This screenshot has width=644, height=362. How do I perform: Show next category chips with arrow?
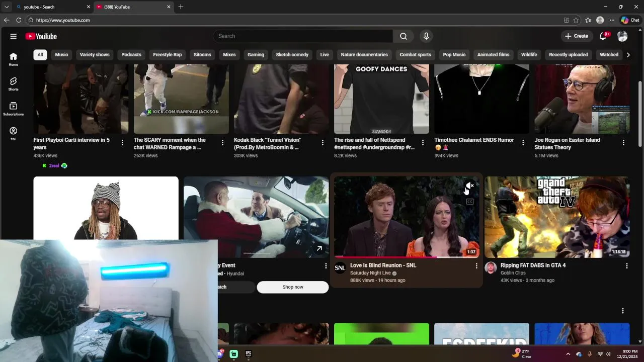tap(628, 55)
